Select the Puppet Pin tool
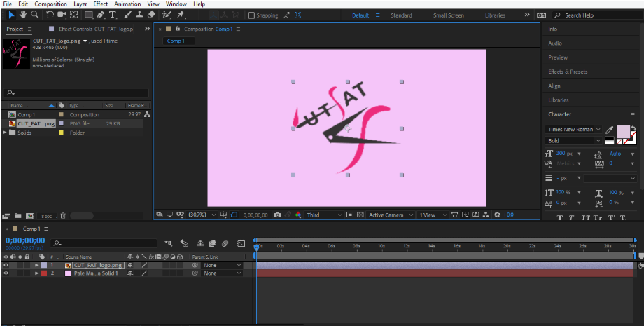This screenshot has height=326, width=644. pyautogui.click(x=181, y=15)
